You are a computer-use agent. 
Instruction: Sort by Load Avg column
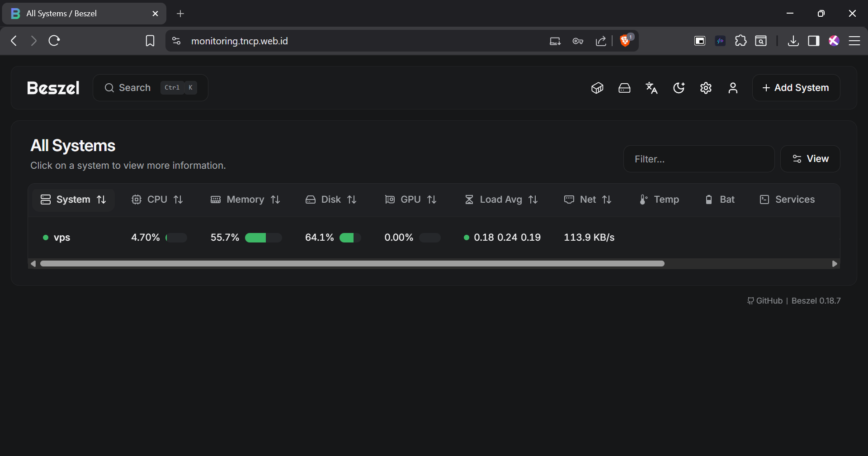click(501, 199)
